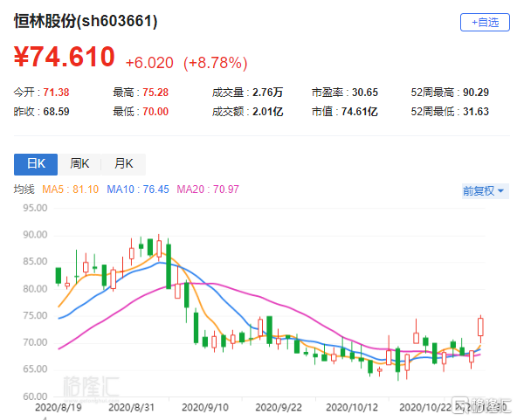Screen dimensions: 517x420
Task: Click the 市盈率 value 30.65
Action: 365,93
